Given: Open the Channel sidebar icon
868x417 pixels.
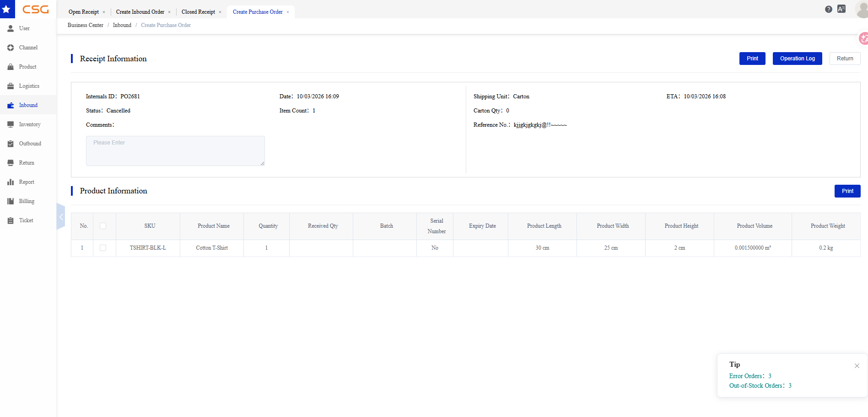Looking at the screenshot, I should point(11,48).
